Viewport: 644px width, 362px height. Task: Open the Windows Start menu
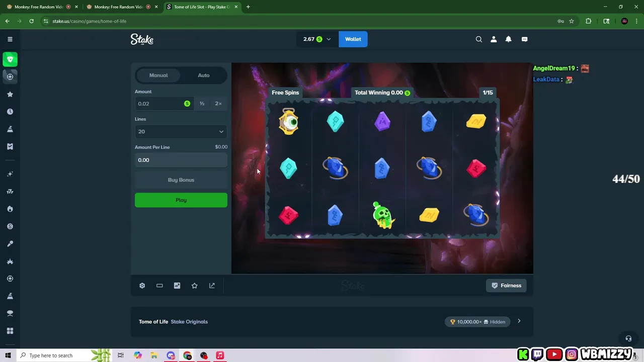coord(8,355)
